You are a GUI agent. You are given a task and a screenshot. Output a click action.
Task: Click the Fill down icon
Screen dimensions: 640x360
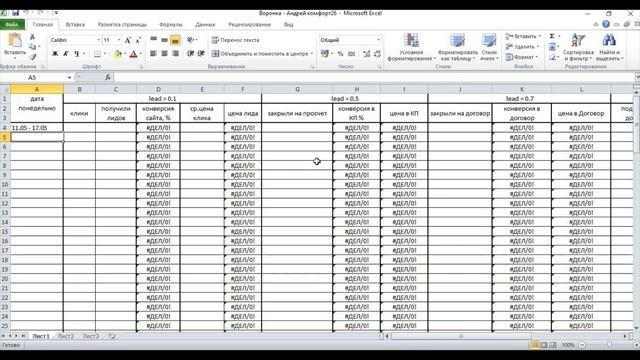[x=552, y=47]
